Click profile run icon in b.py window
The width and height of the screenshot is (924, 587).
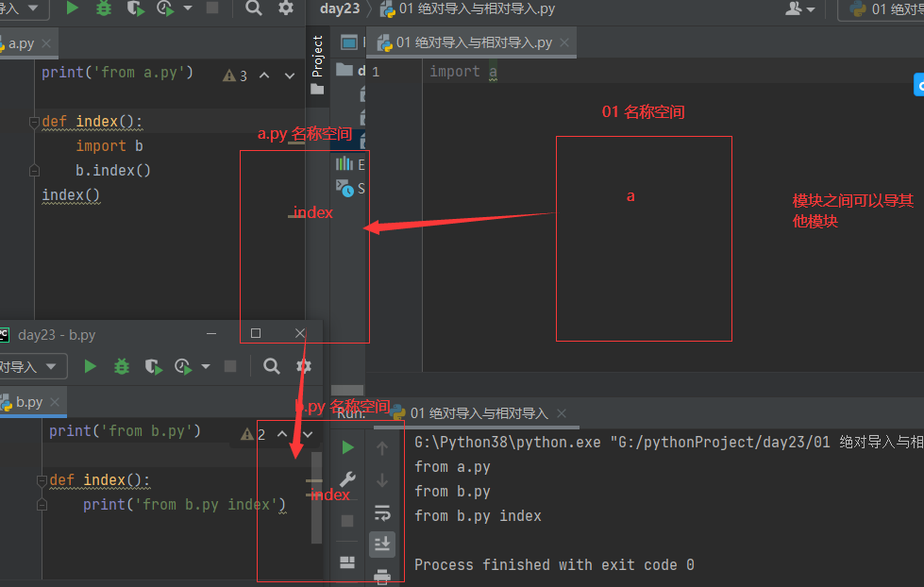(x=184, y=366)
